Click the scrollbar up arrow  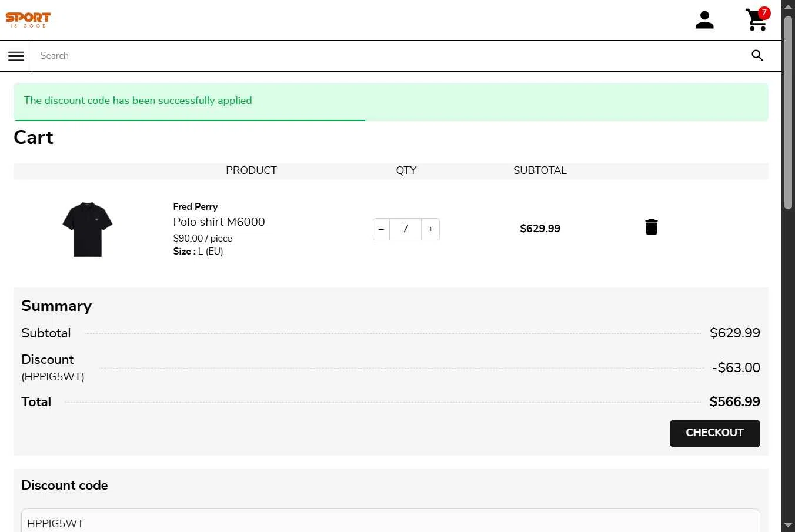click(788, 6)
